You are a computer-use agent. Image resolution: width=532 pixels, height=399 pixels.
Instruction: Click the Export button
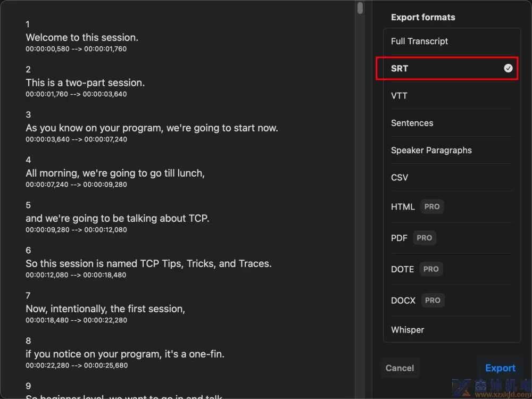[x=500, y=368]
